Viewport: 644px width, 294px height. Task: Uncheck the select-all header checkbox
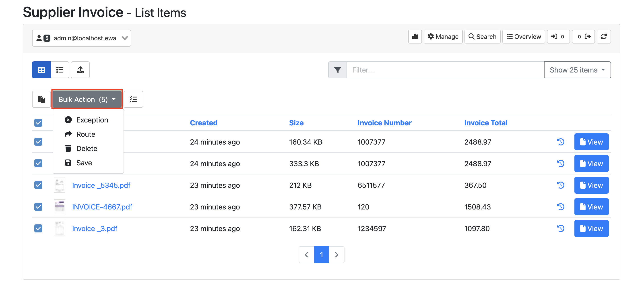[38, 123]
